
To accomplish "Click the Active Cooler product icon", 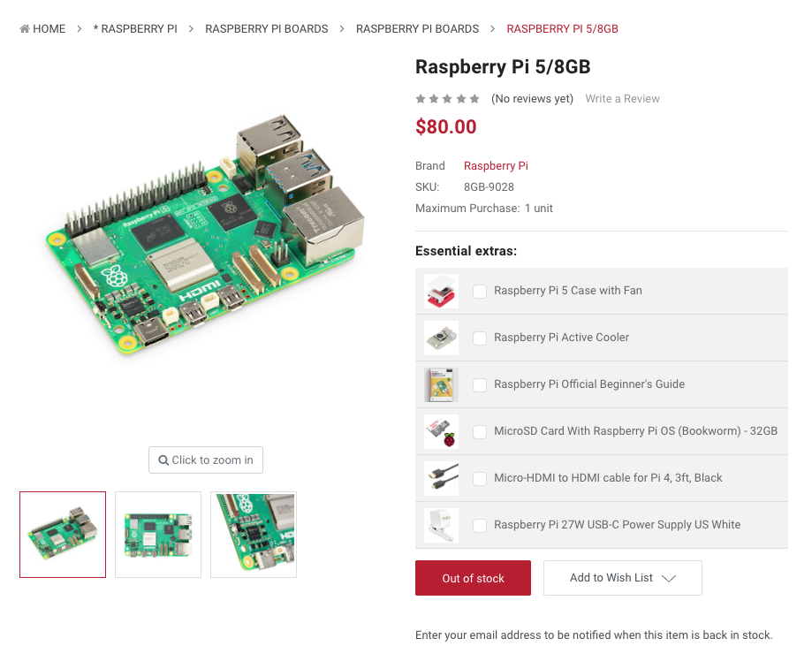I will (x=441, y=338).
